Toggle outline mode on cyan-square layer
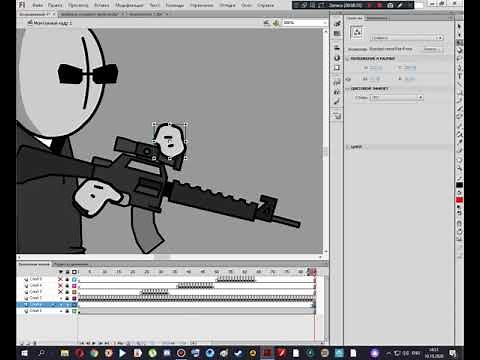The image size is (480, 360). pyautogui.click(x=74, y=279)
